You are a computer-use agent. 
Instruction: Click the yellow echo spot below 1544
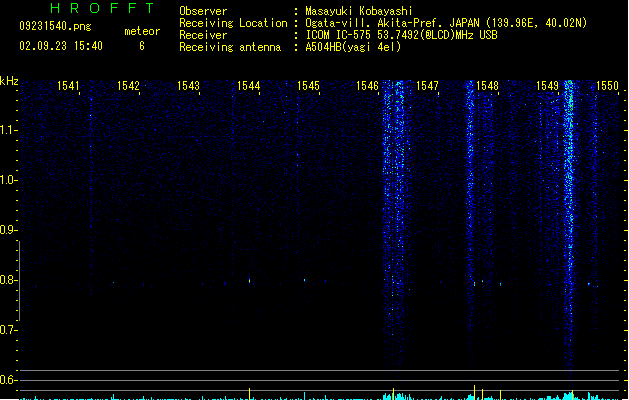[250, 281]
